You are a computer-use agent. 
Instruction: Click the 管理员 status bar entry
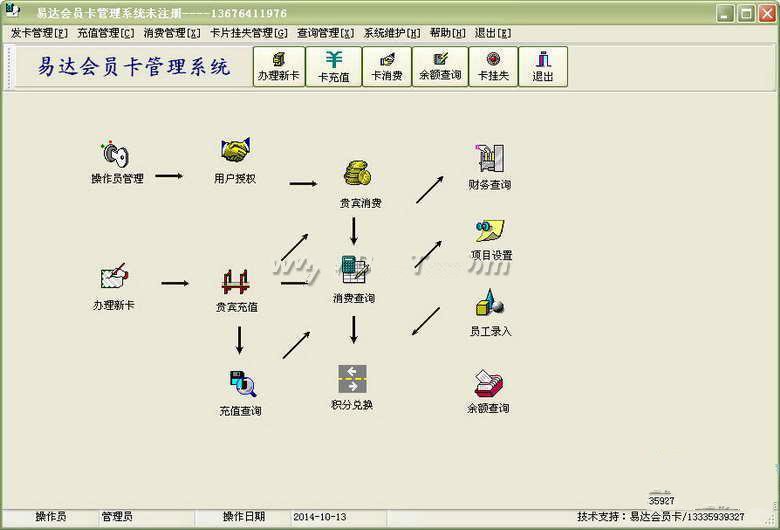click(117, 517)
